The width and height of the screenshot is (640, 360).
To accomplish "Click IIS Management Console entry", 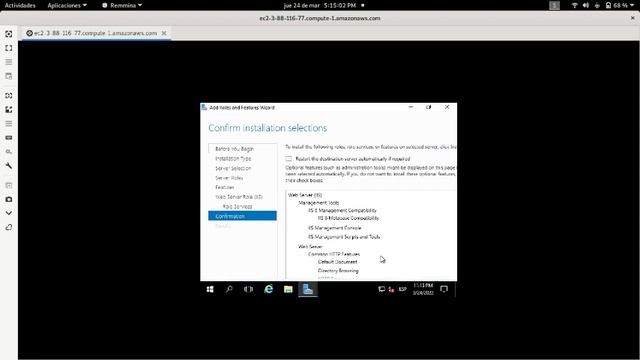I will coord(335,228).
